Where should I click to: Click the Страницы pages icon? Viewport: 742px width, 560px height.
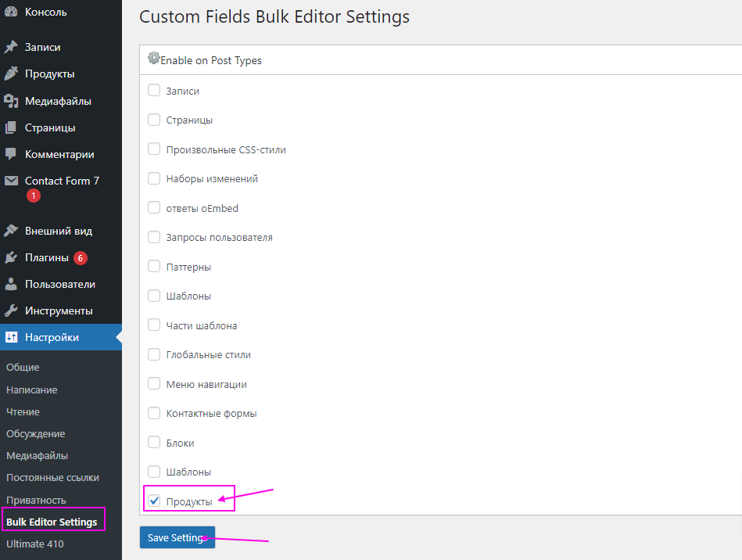11,127
